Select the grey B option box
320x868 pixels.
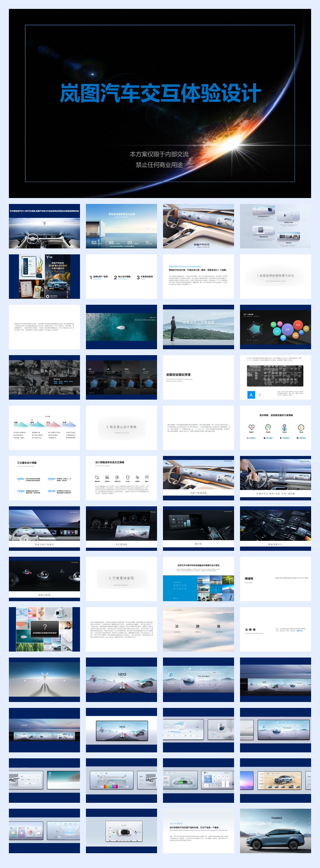tap(259, 395)
